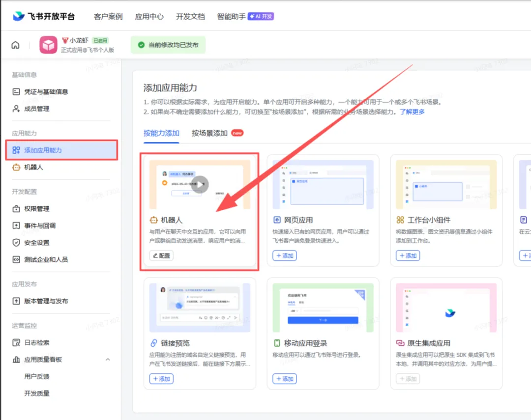Click the 权限管理 lock icon
Screen dimensions: 531x420
16,209
